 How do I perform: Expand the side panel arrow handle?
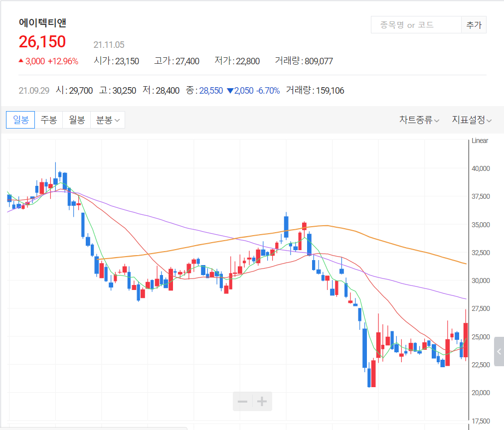tap(499, 352)
